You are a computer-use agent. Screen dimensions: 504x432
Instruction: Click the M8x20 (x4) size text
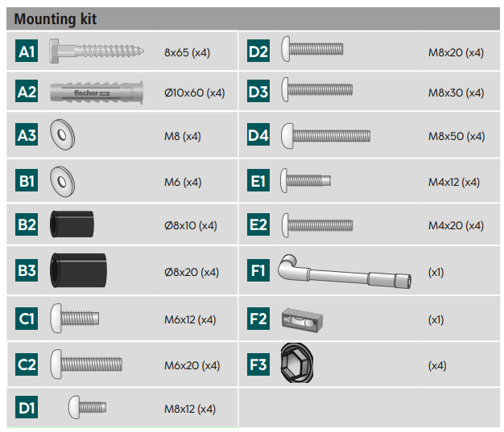[456, 52]
